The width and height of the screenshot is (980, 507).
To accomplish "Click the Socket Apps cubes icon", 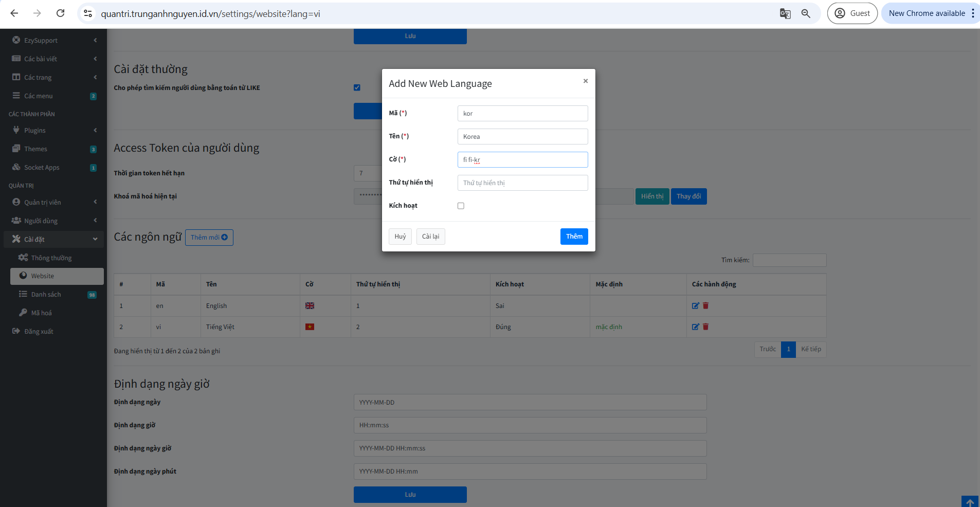I will (16, 167).
